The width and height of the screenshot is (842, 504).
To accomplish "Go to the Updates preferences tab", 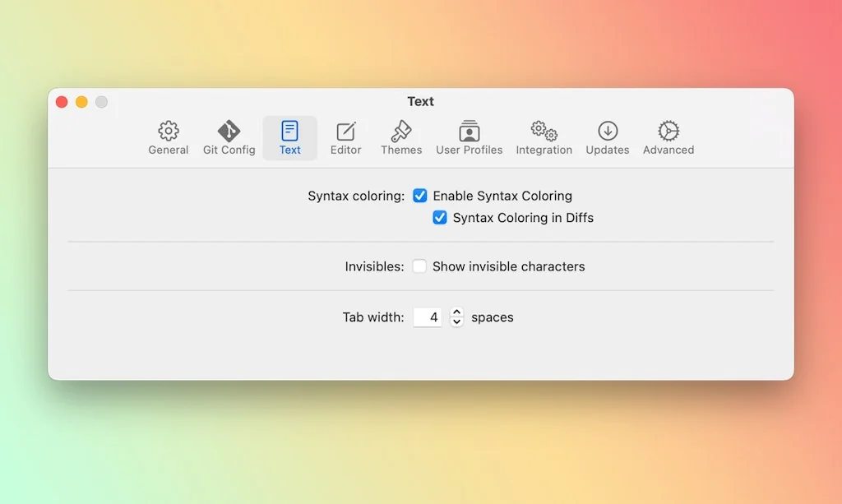I will pyautogui.click(x=607, y=150).
